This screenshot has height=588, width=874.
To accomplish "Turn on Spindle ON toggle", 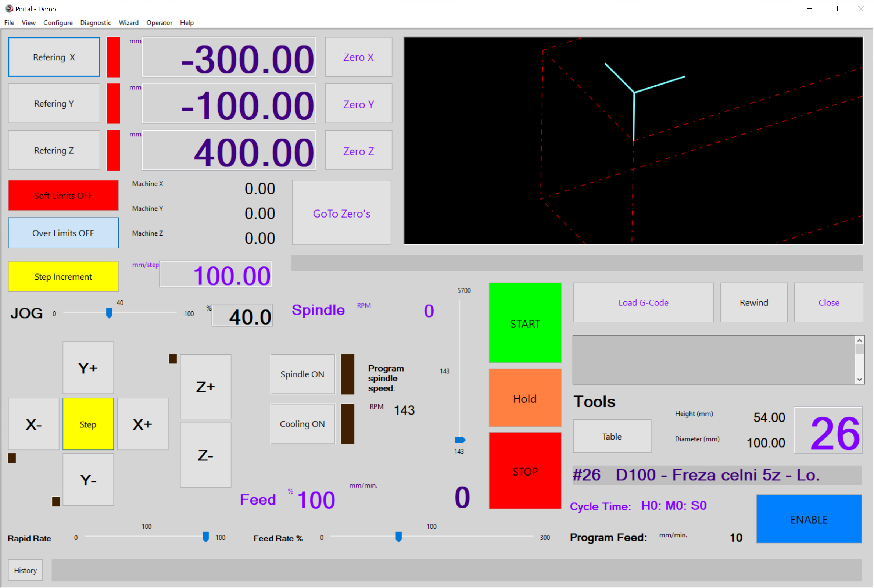I will (302, 374).
